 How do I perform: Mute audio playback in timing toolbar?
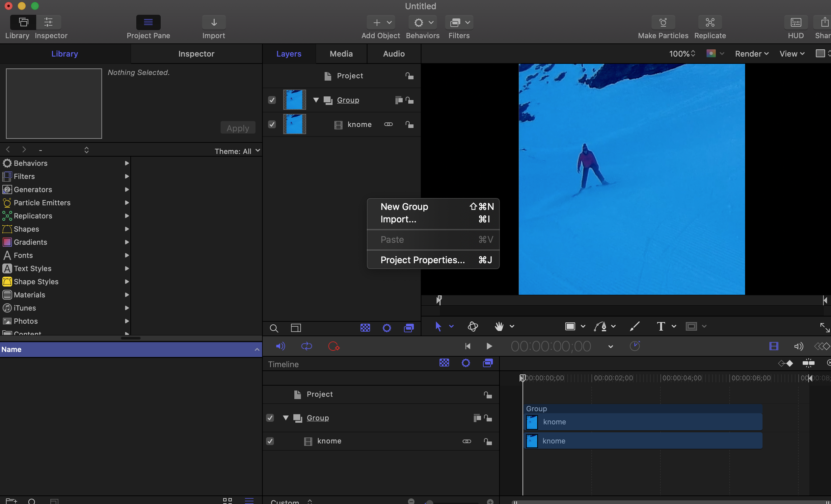[x=280, y=346]
